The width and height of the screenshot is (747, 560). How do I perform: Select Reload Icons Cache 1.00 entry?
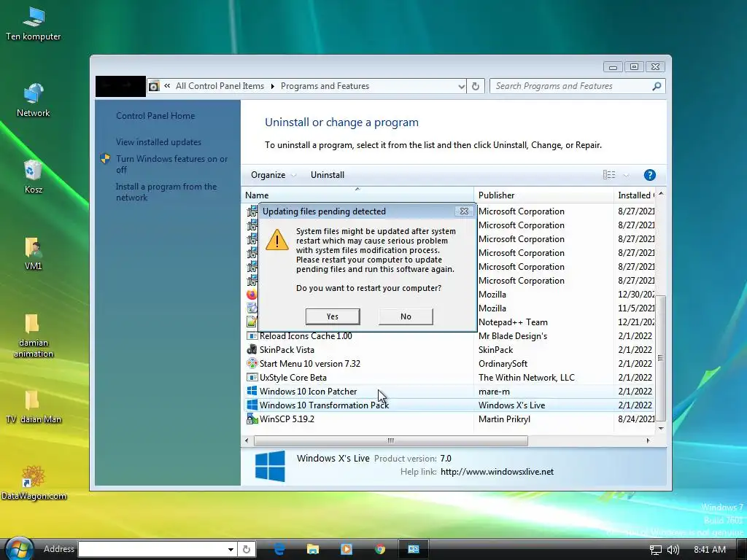point(306,335)
